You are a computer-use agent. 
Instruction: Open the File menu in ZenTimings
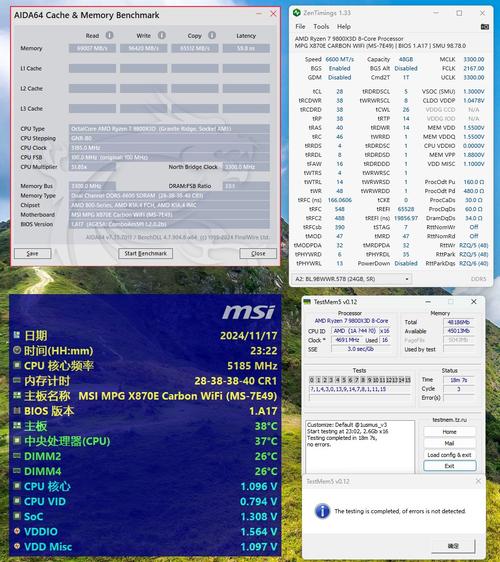[300, 27]
